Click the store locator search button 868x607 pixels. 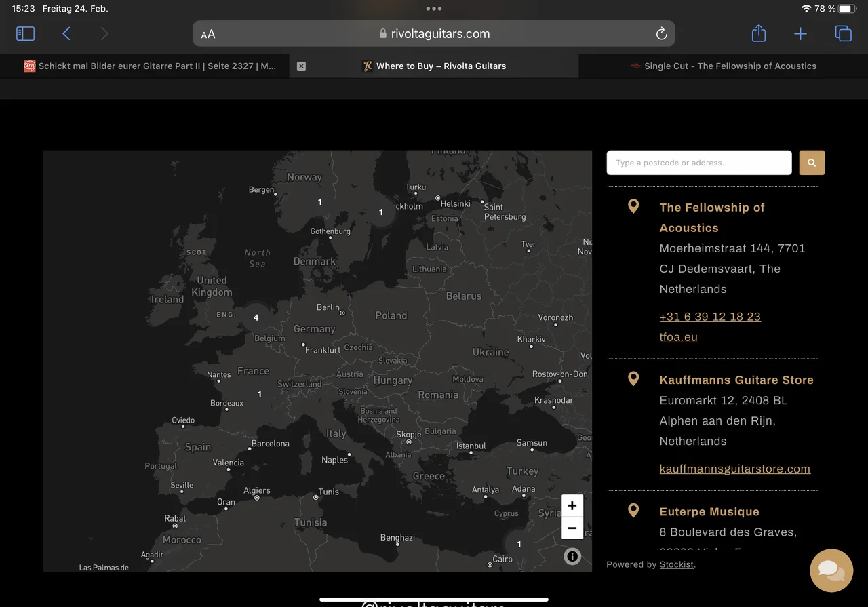tap(812, 163)
